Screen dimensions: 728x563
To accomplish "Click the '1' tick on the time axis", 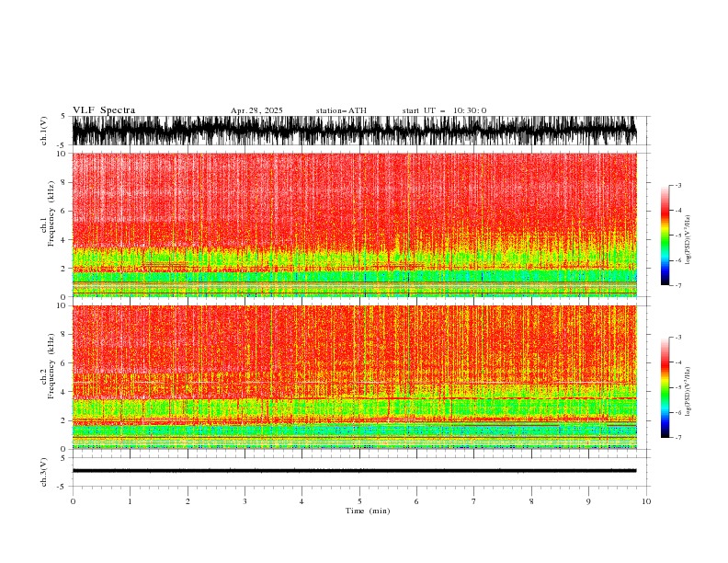I will point(130,501).
